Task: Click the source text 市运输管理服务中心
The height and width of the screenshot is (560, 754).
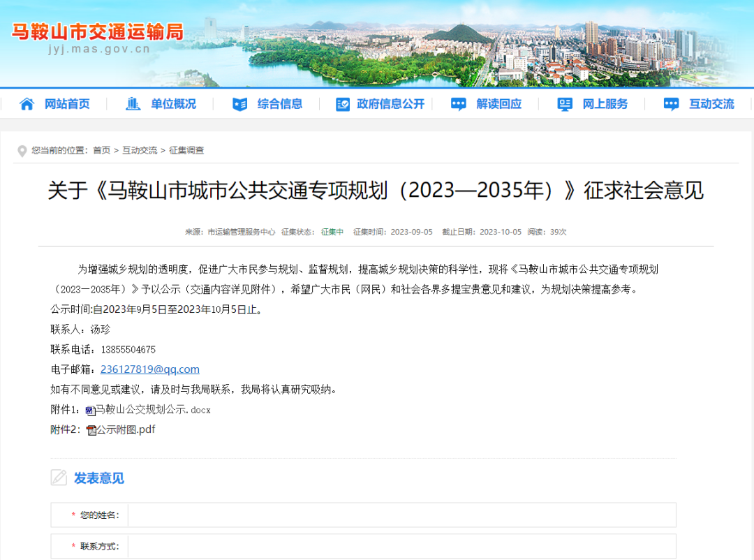Action: click(x=242, y=232)
